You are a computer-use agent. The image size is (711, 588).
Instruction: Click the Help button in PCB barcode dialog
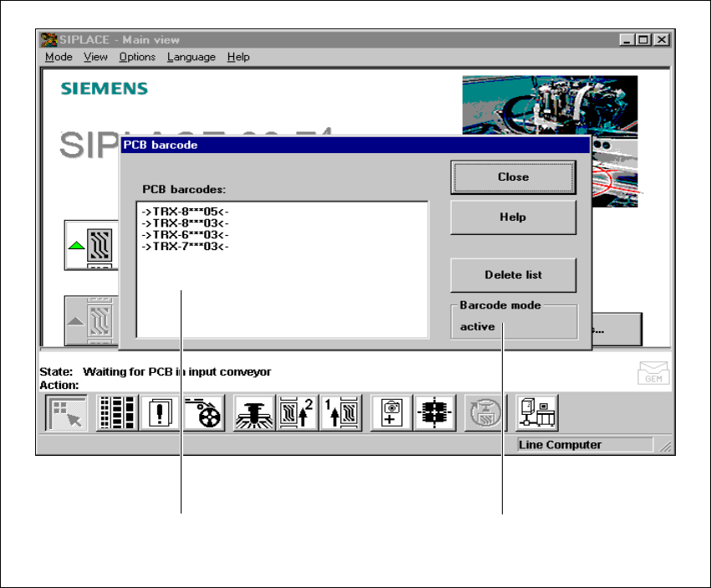pos(514,217)
